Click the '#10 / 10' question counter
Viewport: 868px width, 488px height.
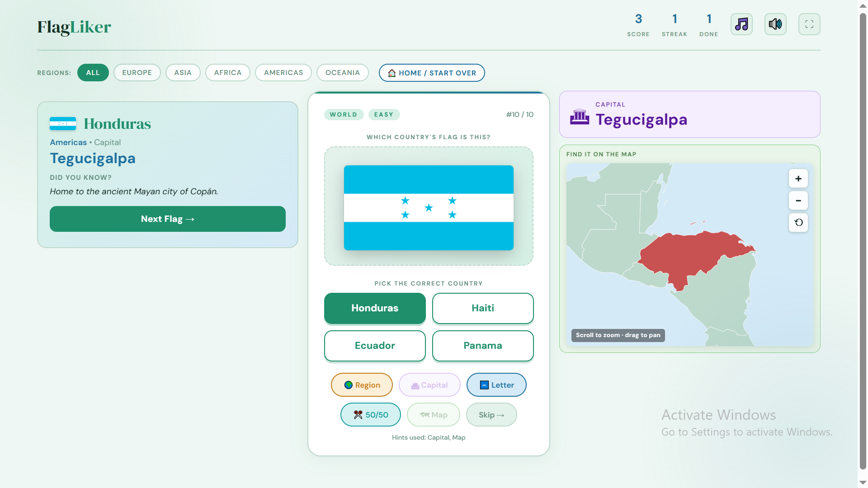coord(520,115)
